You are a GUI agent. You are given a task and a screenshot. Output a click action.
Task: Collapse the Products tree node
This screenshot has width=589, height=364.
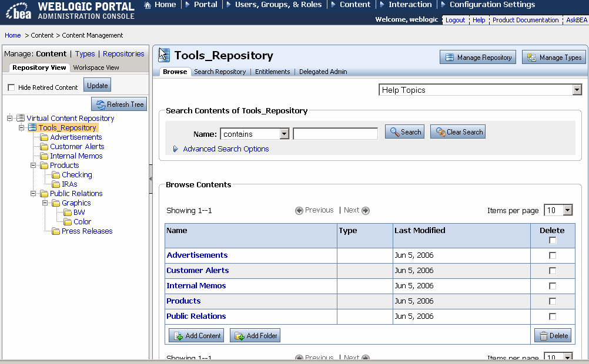tap(33, 165)
